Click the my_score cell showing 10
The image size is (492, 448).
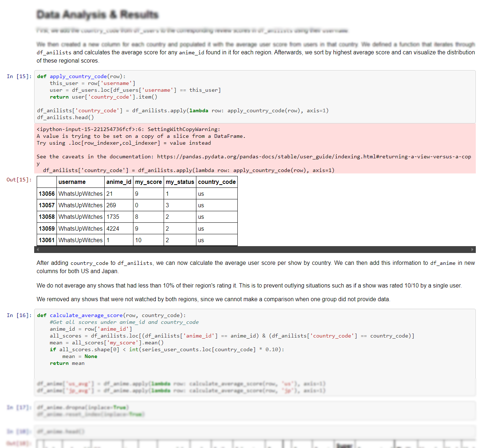(x=138, y=240)
